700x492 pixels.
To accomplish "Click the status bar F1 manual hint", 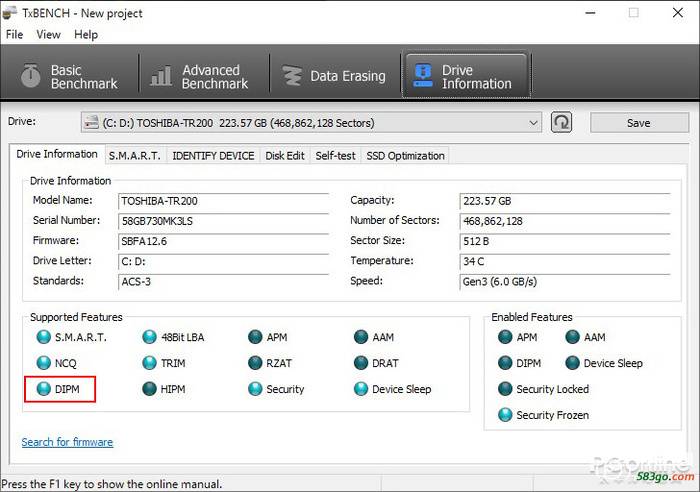I will tap(111, 484).
